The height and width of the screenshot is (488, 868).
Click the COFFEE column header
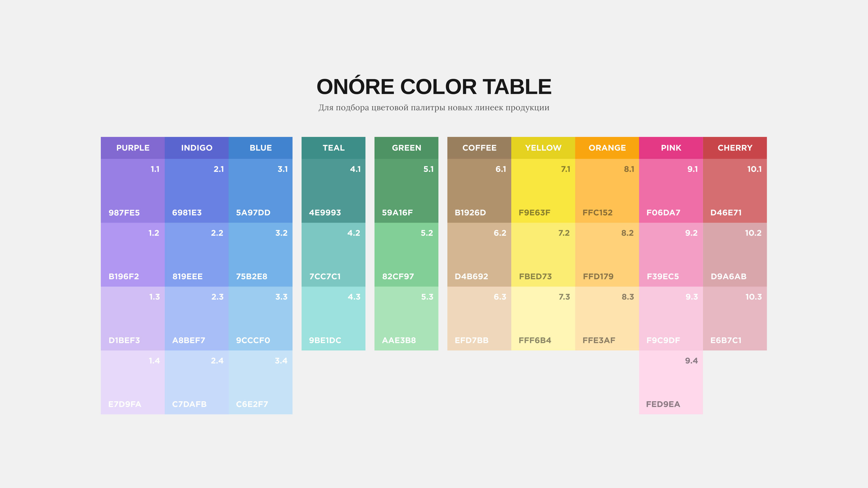coord(479,148)
